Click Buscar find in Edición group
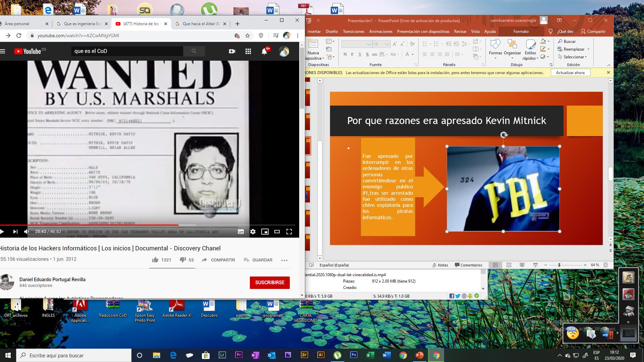 pos(567,42)
